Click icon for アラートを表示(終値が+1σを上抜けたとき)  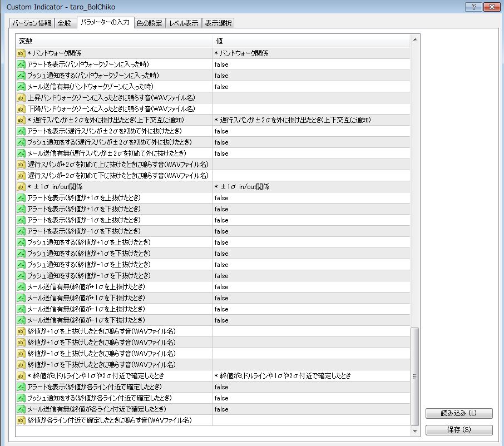click(21, 198)
